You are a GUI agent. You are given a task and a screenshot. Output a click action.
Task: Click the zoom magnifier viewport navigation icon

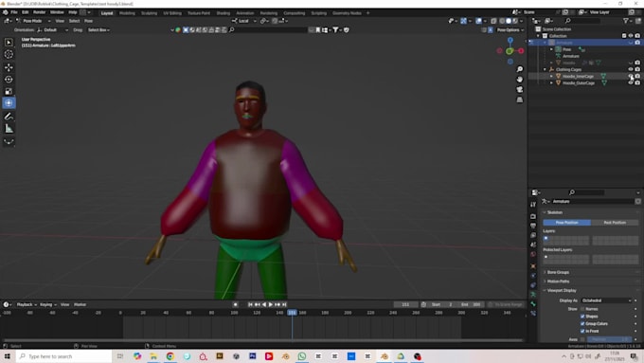pos(520,69)
